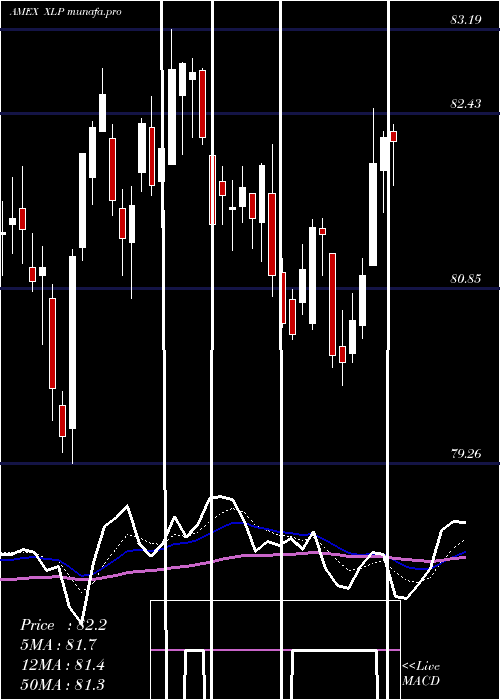
Task: Click the <<Live MACD label
Action: pos(421,673)
